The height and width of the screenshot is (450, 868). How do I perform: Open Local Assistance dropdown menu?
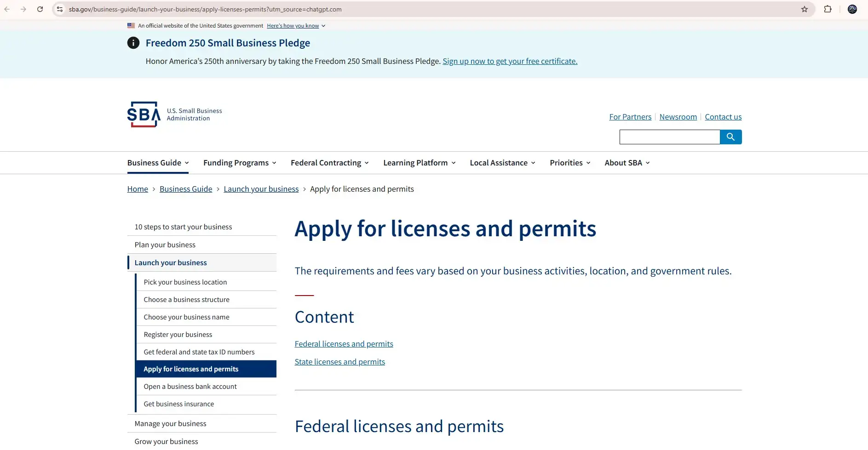coord(502,163)
